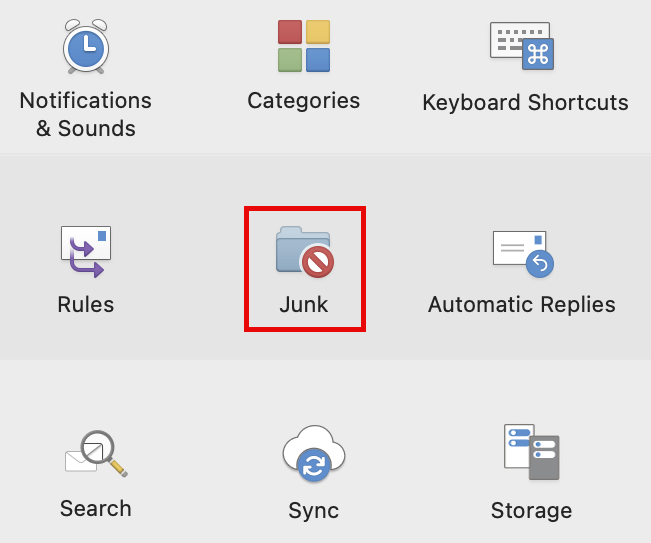Click the Keyboard Shortcuts keyboard icon

[521, 46]
